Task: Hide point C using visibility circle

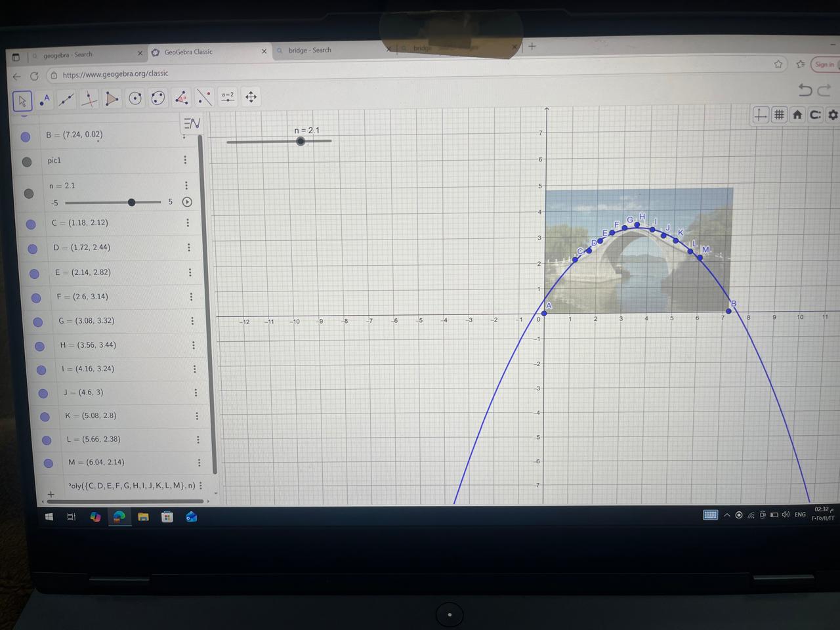Action: click(31, 224)
